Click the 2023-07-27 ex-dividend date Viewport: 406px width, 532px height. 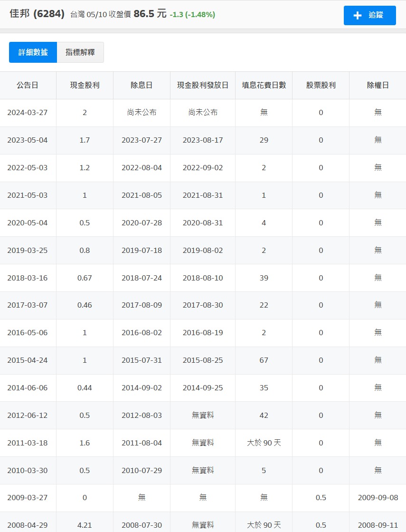pos(141,140)
